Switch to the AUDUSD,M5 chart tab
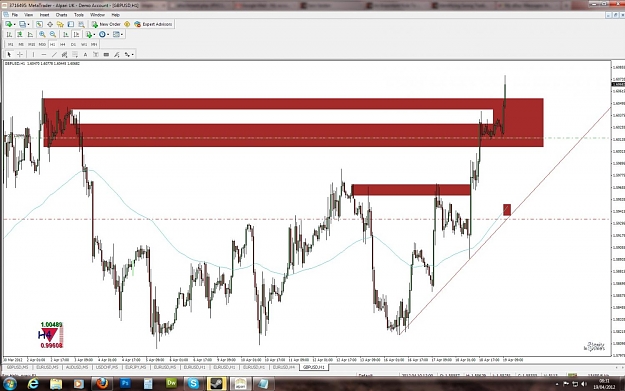Image resolution: width=625 pixels, height=391 pixels. tap(77, 367)
